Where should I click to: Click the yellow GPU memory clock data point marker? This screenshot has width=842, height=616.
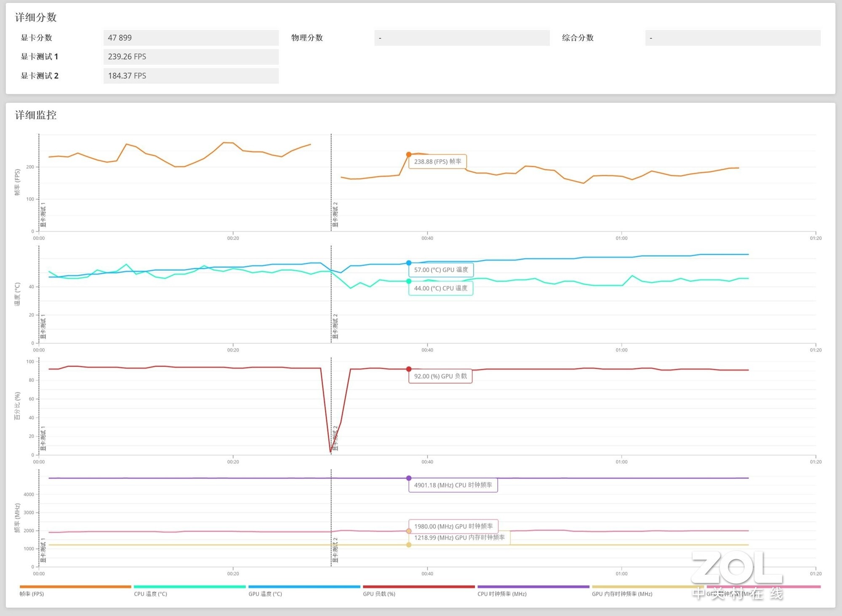point(408,545)
